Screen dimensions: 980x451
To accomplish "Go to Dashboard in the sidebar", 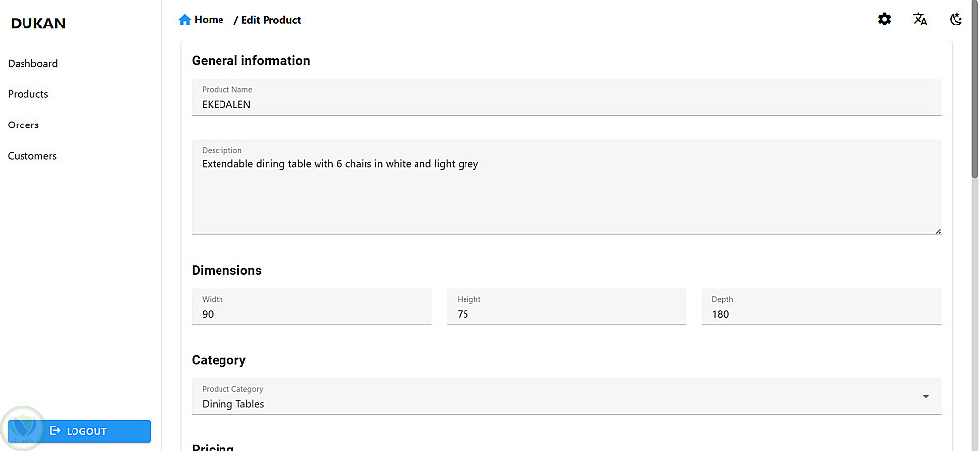I will [32, 64].
